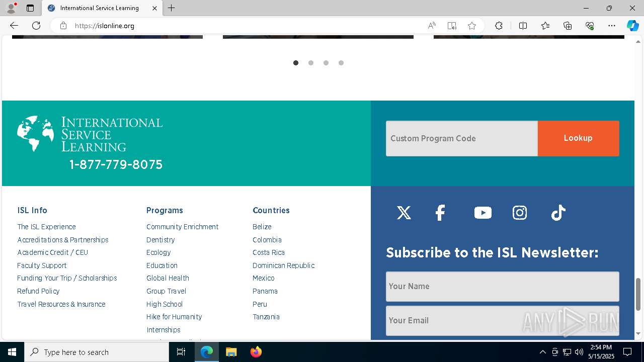644x362 pixels.
Task: Open Read aloud in address bar
Action: [x=432, y=26]
